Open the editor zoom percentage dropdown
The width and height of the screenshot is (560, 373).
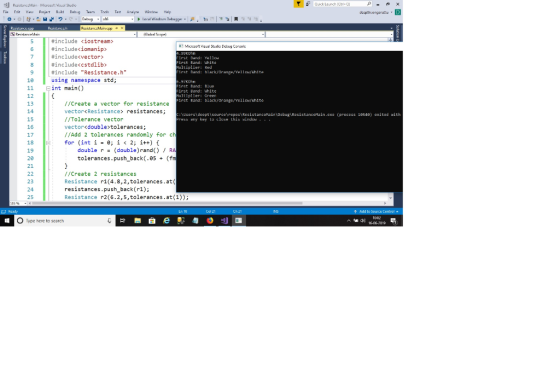(19, 203)
